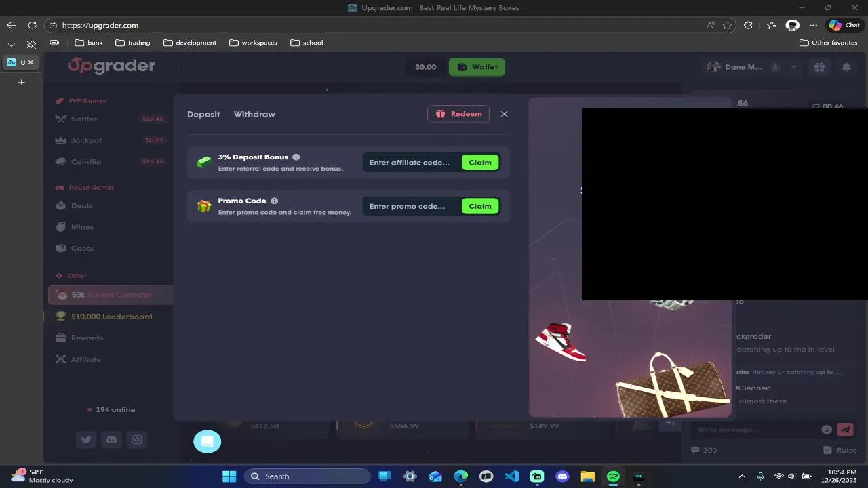Close the Upgrader browser tab
The width and height of the screenshot is (868, 488).
click(x=30, y=62)
